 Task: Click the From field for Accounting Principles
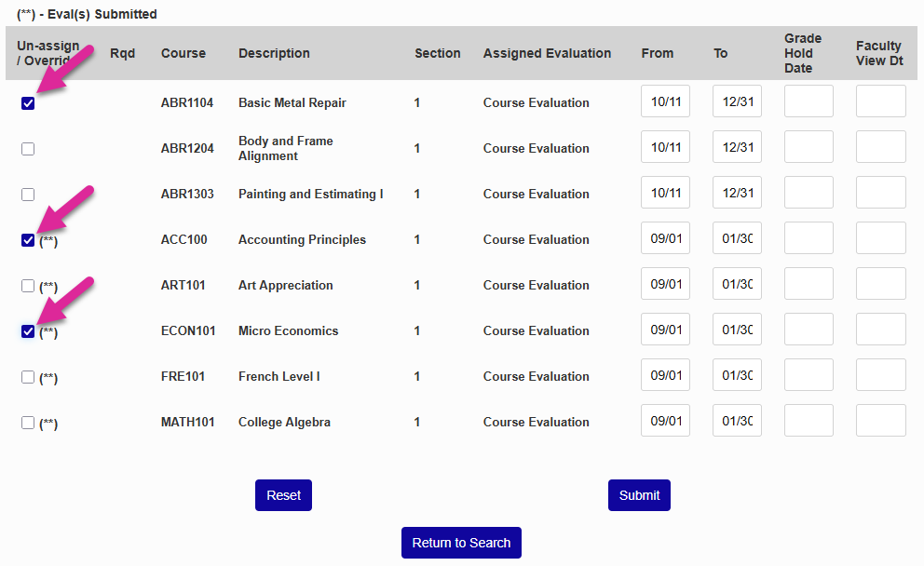point(665,237)
